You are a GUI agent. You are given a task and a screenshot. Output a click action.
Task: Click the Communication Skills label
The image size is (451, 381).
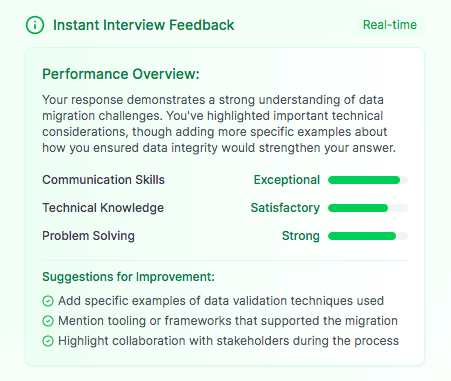[103, 180]
